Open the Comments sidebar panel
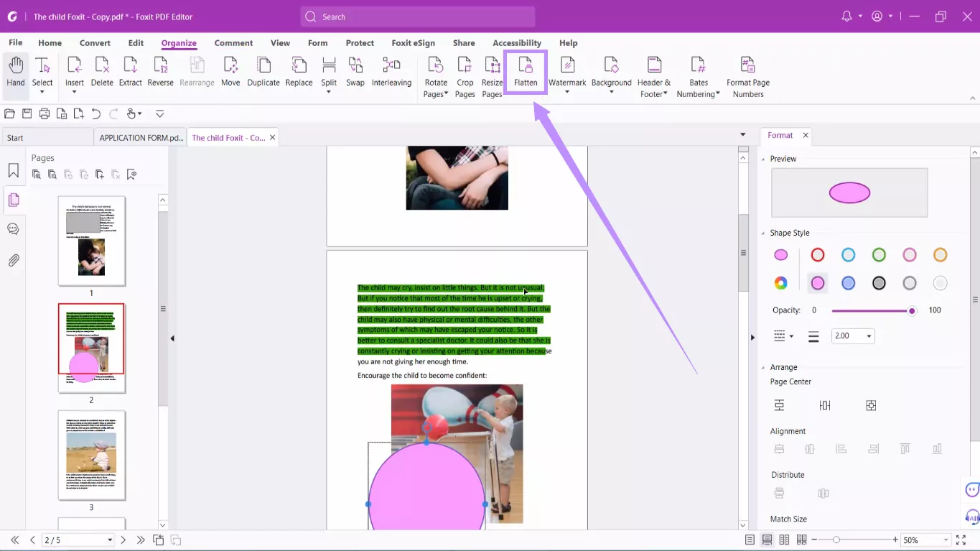The image size is (980, 551). pos(13,229)
